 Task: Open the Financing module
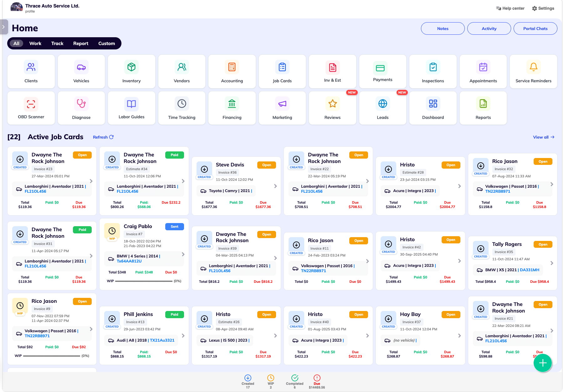(x=232, y=108)
